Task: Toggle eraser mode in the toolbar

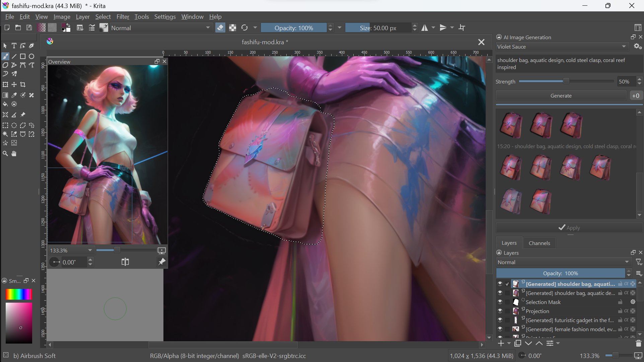Action: [220, 28]
